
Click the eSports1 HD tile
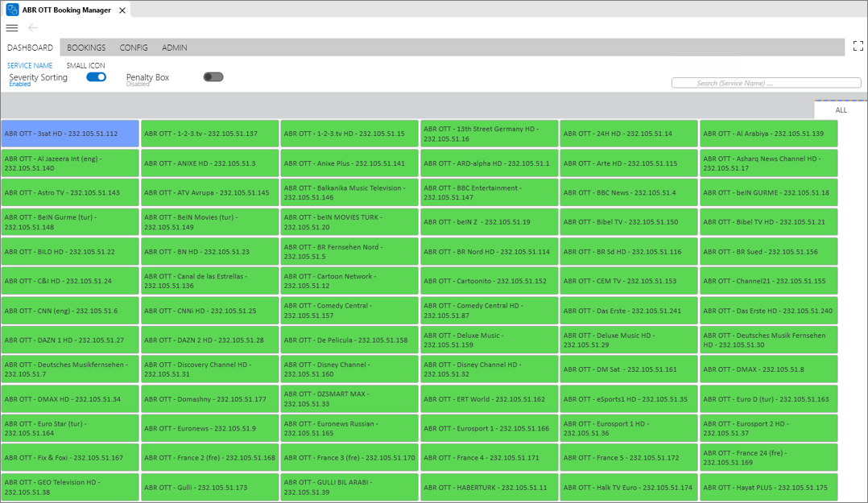pos(629,399)
